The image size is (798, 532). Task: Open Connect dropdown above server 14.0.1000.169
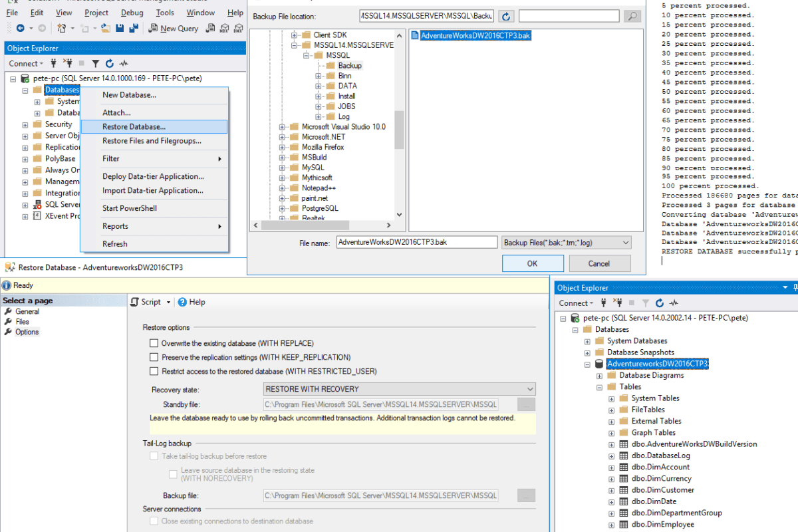tap(26, 63)
